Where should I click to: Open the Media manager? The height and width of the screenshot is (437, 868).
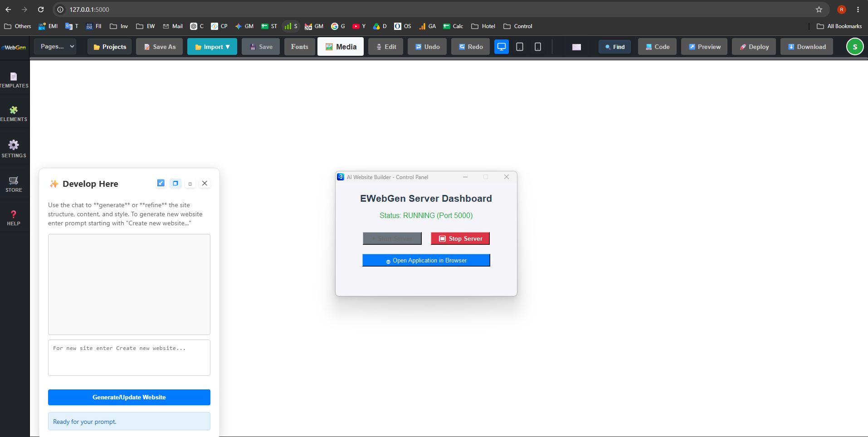point(341,47)
